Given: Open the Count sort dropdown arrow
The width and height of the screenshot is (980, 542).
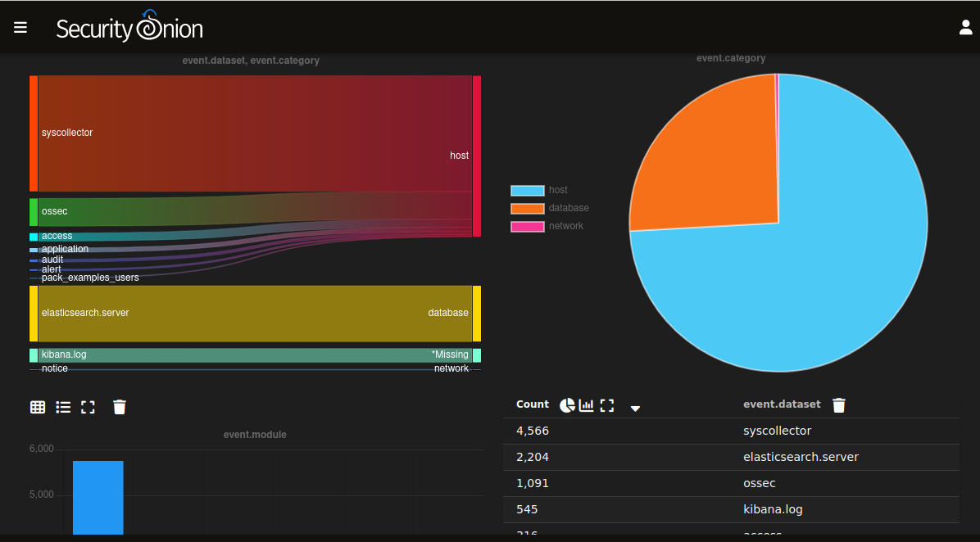Looking at the screenshot, I should pyautogui.click(x=635, y=408).
